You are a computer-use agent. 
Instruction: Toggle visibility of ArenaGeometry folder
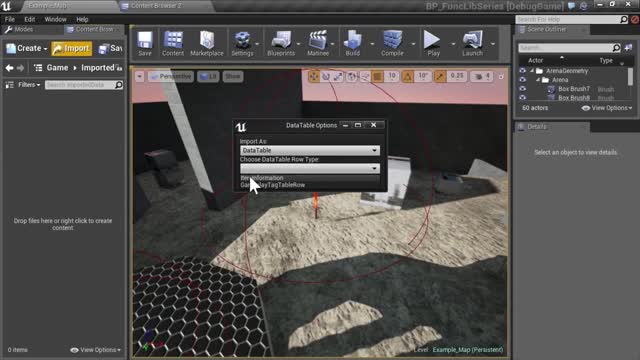[522, 71]
